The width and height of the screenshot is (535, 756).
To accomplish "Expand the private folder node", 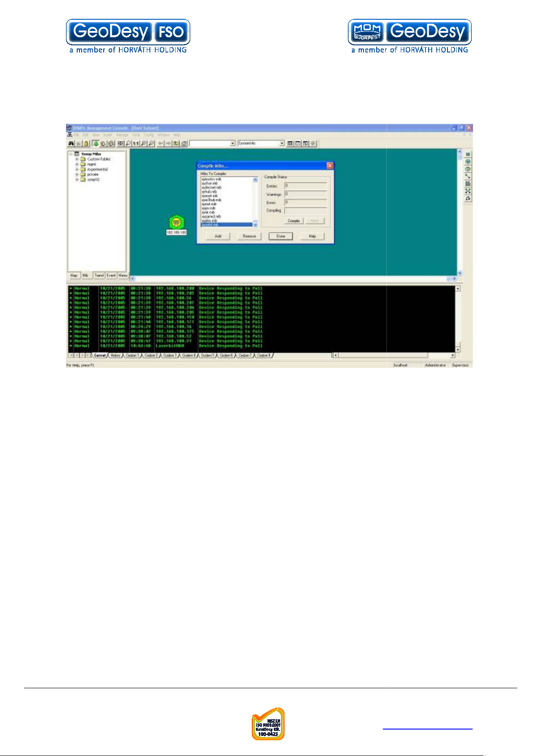I will pos(77,175).
